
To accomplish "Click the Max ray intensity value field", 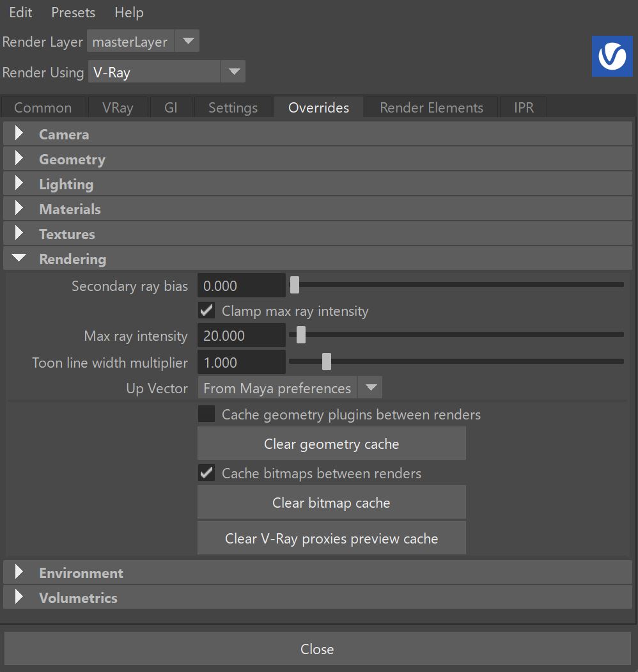I will (242, 335).
